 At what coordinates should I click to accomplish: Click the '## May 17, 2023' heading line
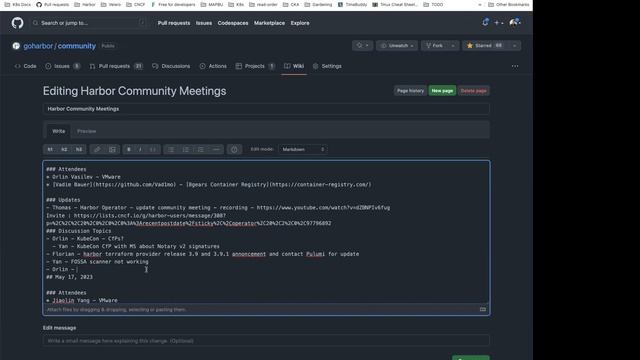(69, 277)
